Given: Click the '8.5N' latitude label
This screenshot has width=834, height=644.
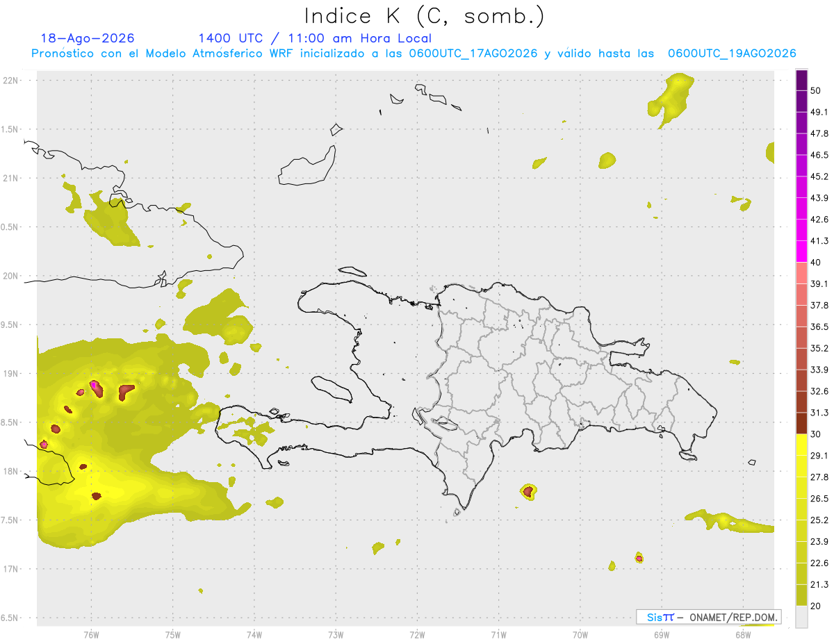Looking at the screenshot, I should click(9, 422).
